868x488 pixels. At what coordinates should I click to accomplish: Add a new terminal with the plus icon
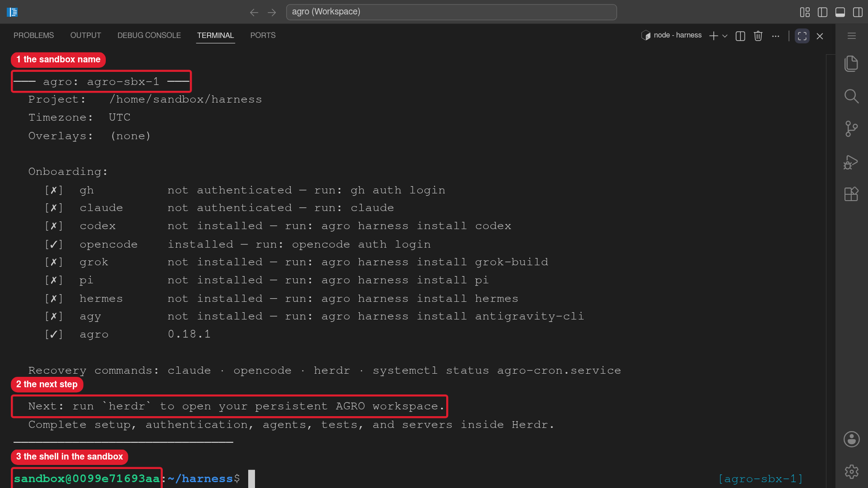click(714, 36)
